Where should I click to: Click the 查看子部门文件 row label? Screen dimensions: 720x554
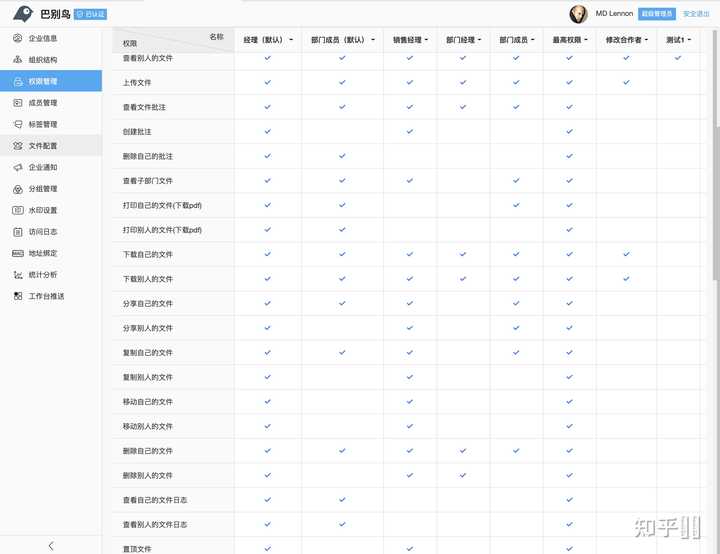click(x=147, y=181)
